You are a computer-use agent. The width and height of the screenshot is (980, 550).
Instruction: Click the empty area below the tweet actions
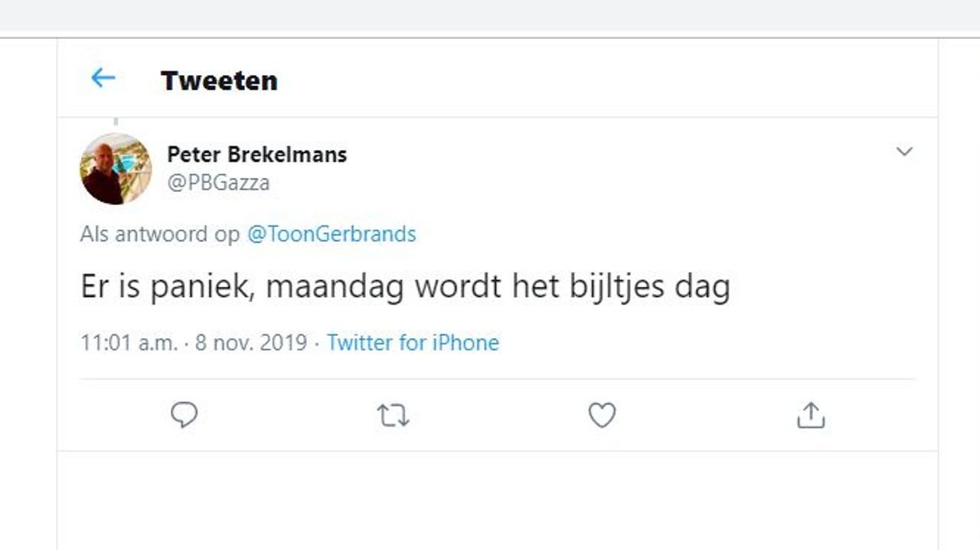point(498,497)
